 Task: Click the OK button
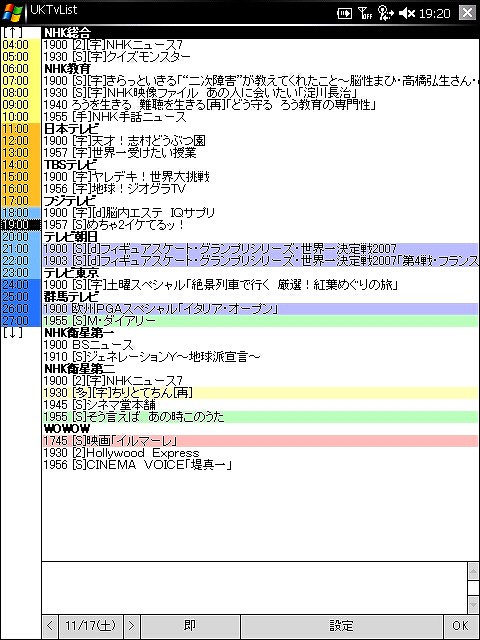point(461,626)
